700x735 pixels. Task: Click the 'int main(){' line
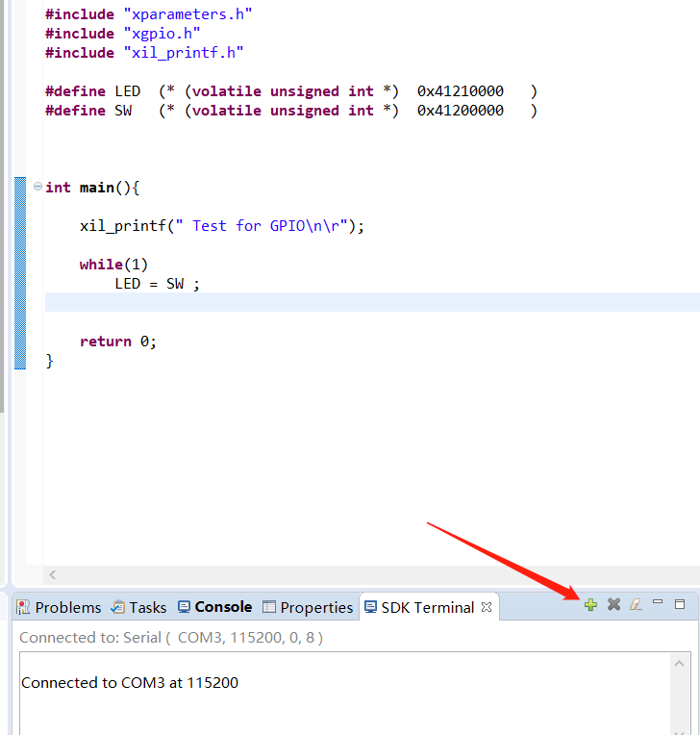click(x=92, y=188)
